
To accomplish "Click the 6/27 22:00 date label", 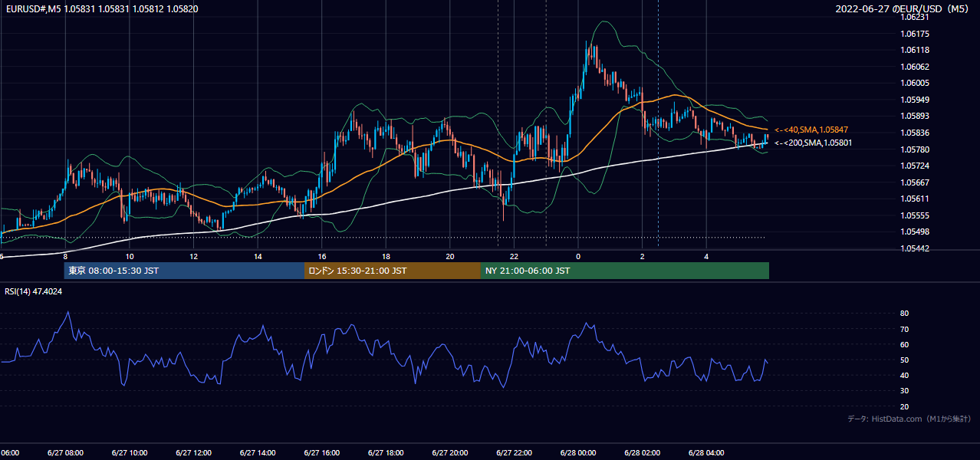I will 515,453.
